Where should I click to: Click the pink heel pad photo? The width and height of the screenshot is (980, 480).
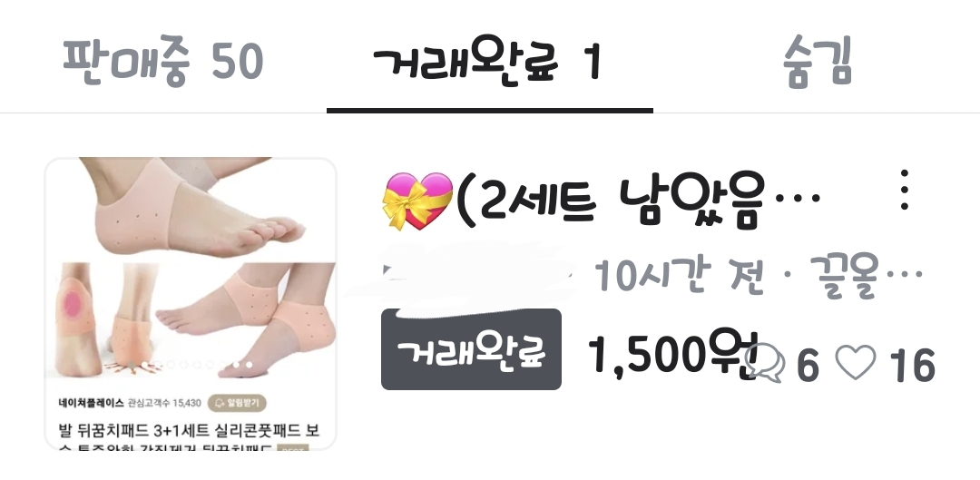click(x=77, y=320)
